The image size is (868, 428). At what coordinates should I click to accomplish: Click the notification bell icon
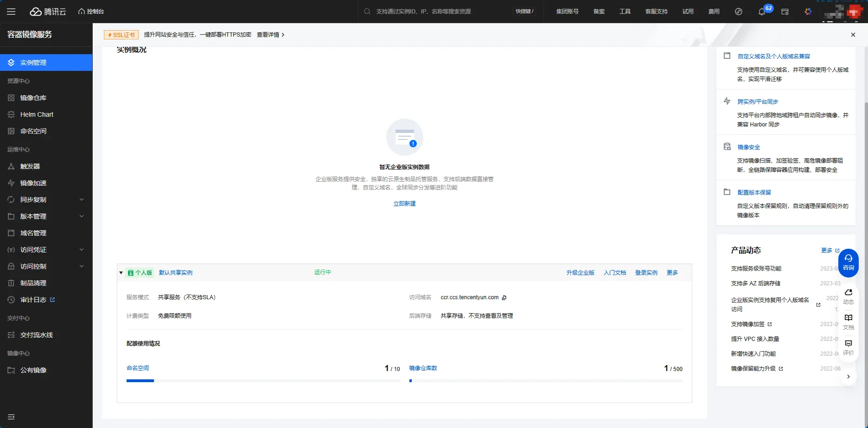point(761,12)
